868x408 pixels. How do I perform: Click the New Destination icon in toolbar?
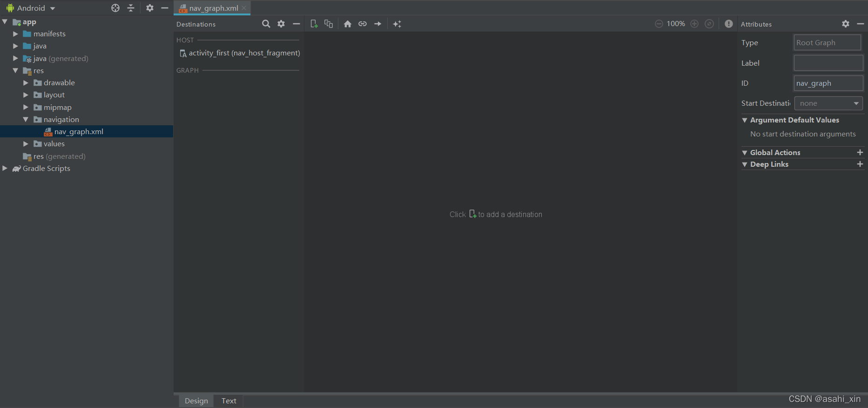click(x=314, y=24)
